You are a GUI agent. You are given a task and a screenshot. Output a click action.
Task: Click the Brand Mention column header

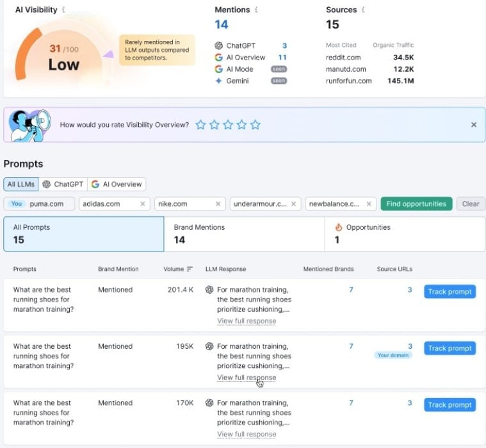point(118,269)
